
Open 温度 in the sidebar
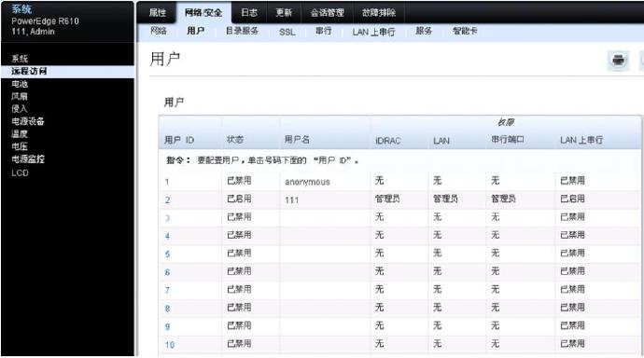point(20,133)
